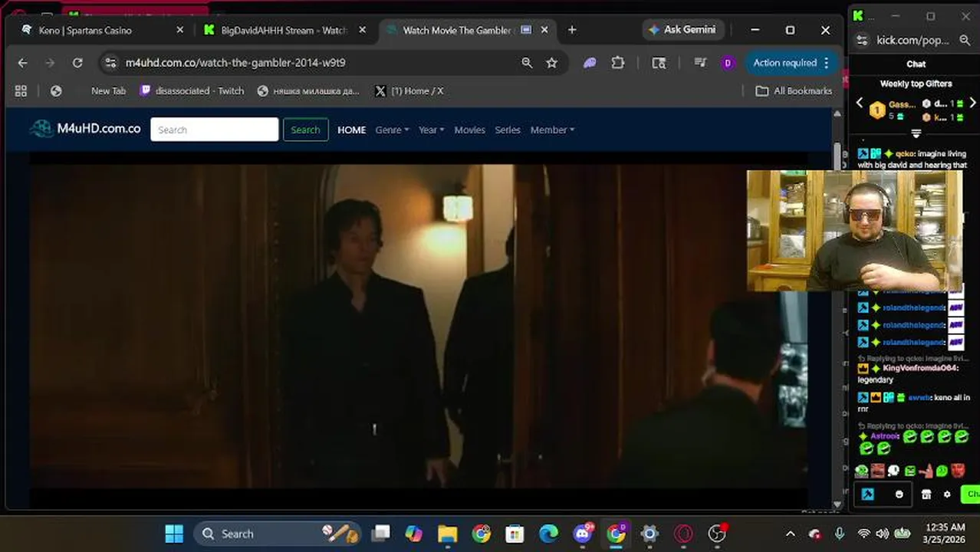The height and width of the screenshot is (552, 980).
Task: Click the zoom icon in Kick address bar
Action: point(964,40)
